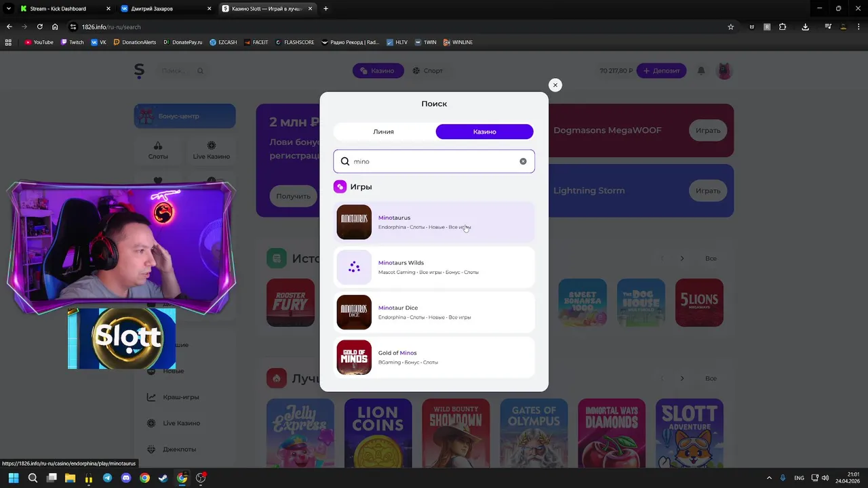
Task: Close the search popup with the X button
Action: pyautogui.click(x=555, y=85)
